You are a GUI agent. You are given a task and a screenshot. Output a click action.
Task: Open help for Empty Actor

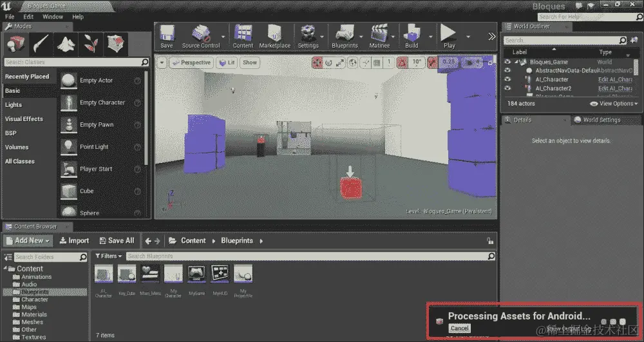coord(138,81)
